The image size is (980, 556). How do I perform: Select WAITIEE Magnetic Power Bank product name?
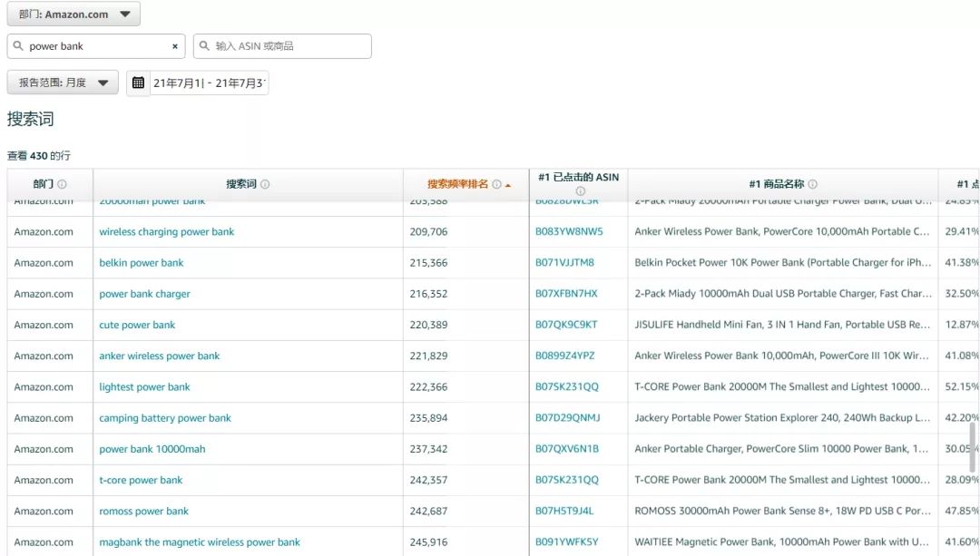point(781,541)
